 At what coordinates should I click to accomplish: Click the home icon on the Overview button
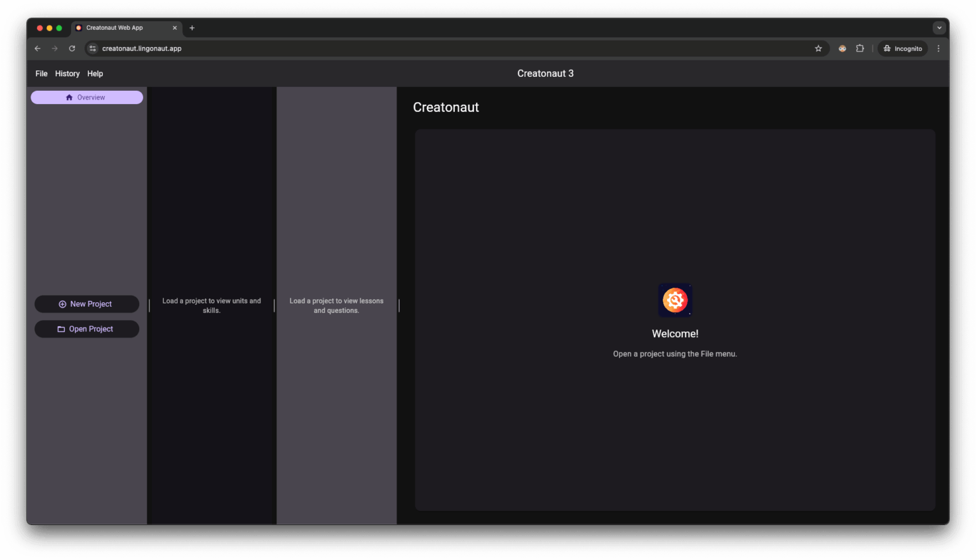(x=69, y=97)
